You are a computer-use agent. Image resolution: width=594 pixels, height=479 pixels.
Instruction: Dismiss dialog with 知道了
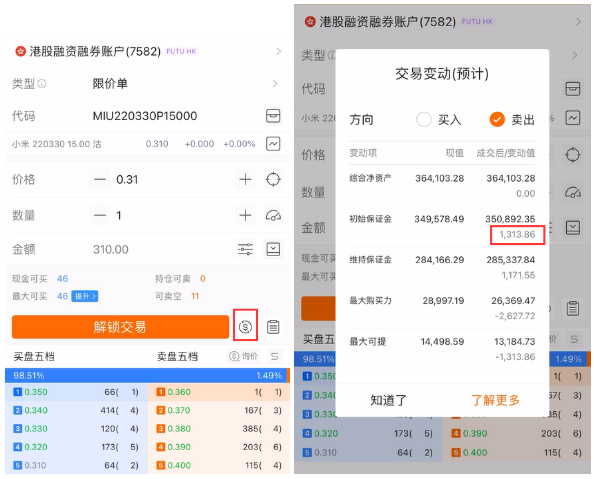389,400
